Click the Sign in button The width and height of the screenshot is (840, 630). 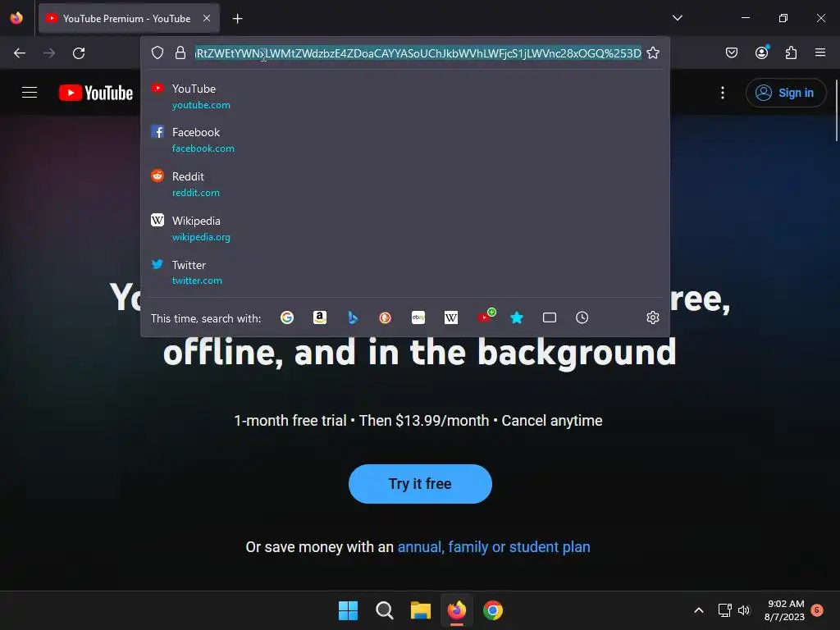[x=786, y=93]
